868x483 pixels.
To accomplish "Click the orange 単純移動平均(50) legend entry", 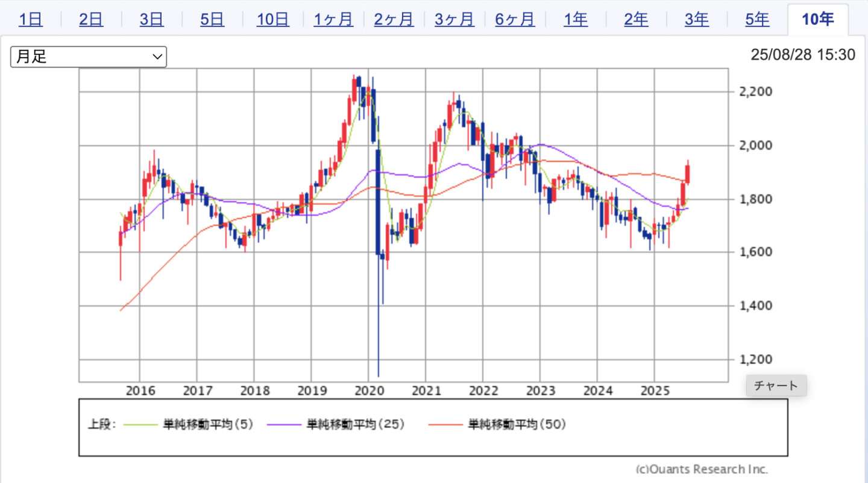I will [x=447, y=425].
